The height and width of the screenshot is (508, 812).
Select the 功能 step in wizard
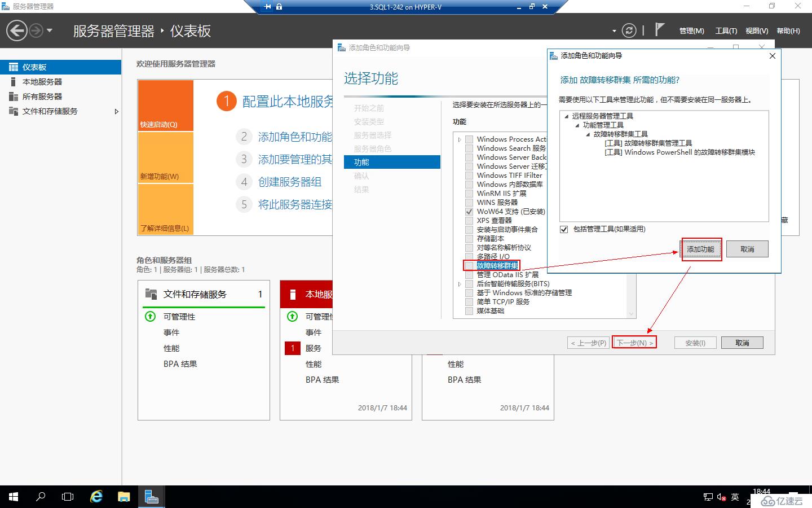click(392, 162)
